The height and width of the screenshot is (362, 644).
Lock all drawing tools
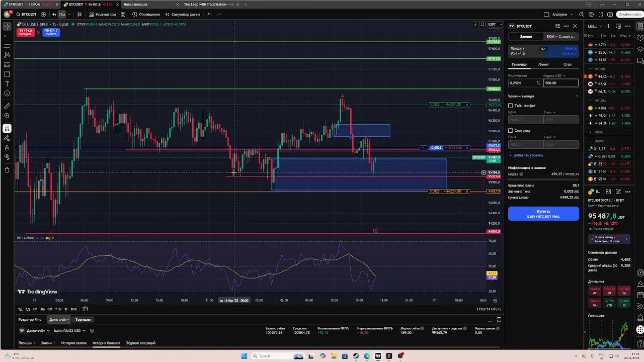7,148
